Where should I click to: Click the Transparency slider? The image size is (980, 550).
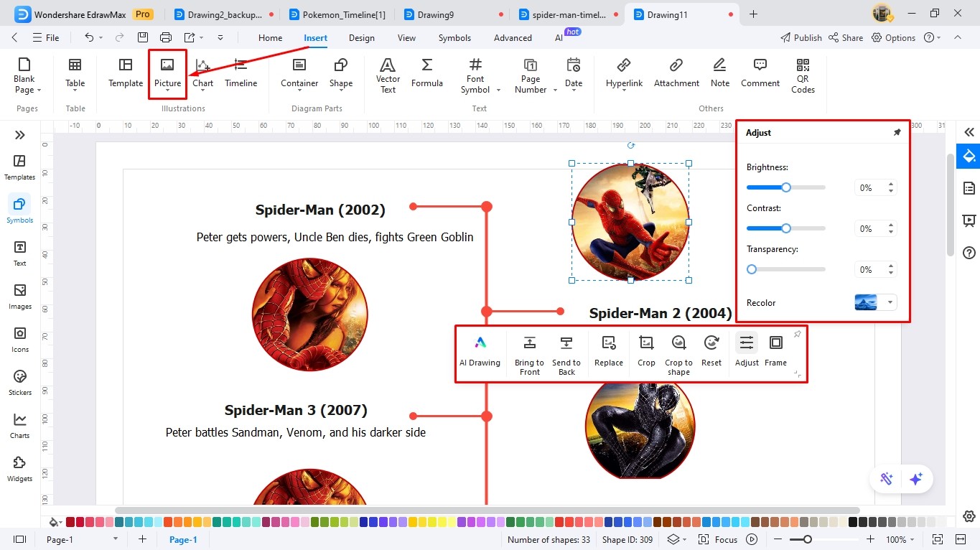pyautogui.click(x=786, y=269)
